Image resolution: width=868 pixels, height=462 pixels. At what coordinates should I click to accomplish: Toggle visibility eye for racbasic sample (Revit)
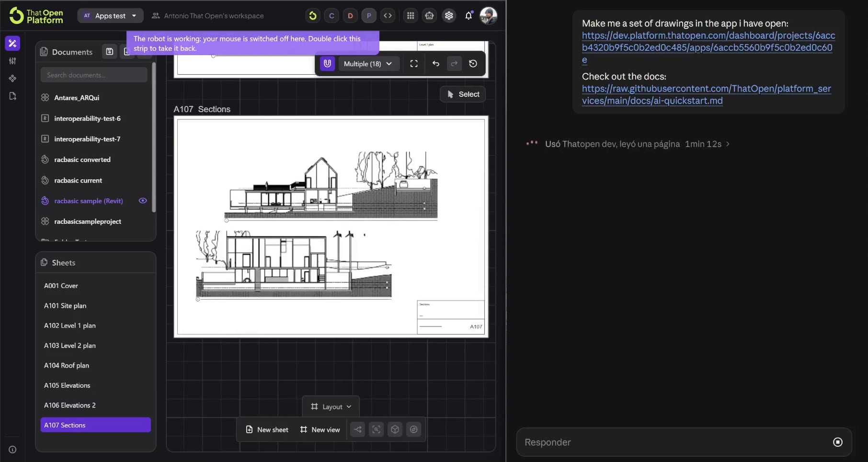(x=143, y=201)
